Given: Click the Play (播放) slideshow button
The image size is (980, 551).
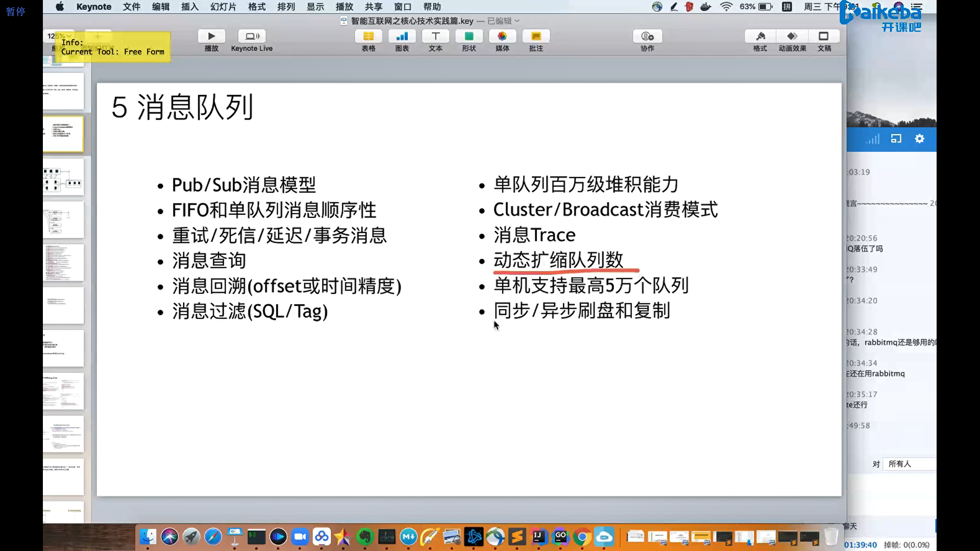Looking at the screenshot, I should [211, 36].
